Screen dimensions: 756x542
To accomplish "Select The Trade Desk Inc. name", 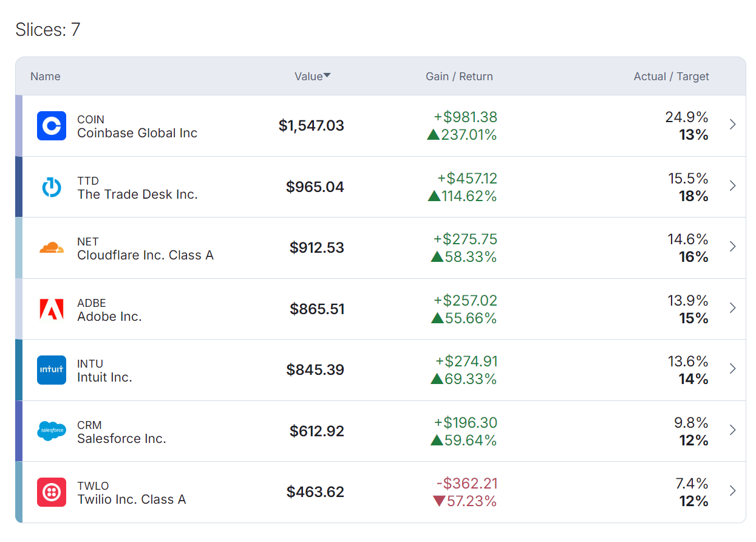I will point(137,194).
